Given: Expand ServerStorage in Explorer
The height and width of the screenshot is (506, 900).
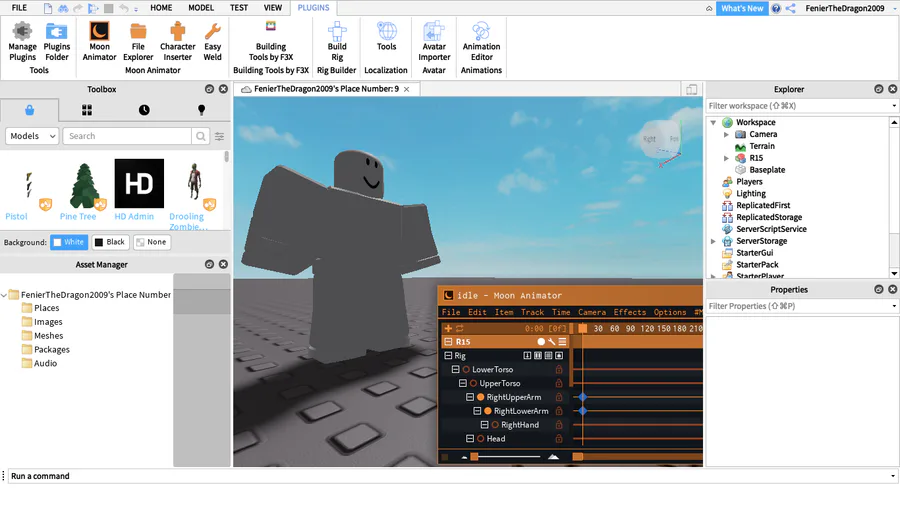Looking at the screenshot, I should (x=713, y=241).
